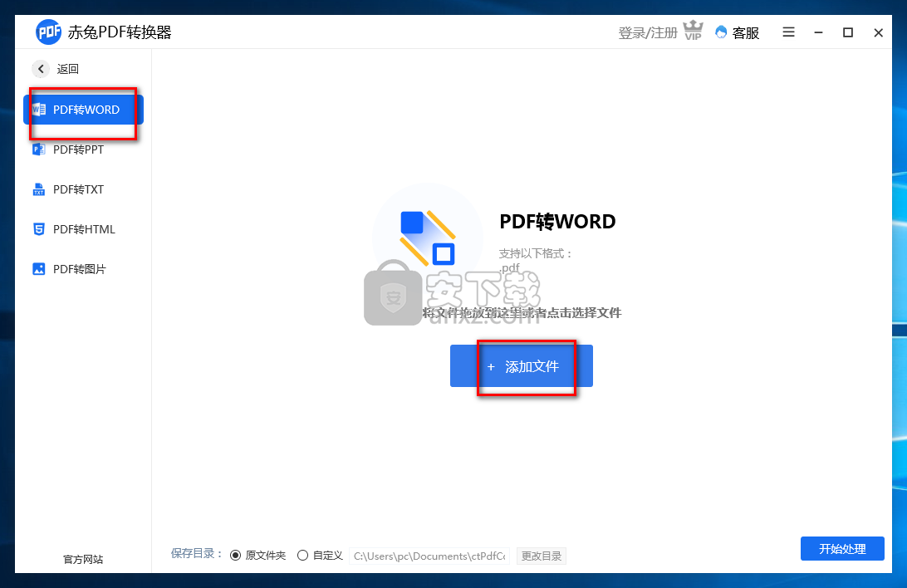Click the TXT file icon beside PDF转TXT
The image size is (907, 588).
point(39,189)
